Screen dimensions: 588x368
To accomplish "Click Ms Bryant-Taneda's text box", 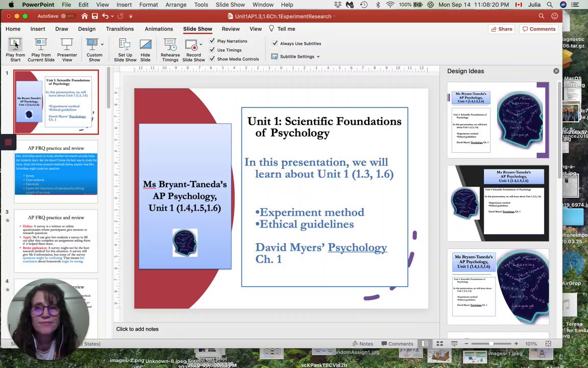I will click(185, 196).
